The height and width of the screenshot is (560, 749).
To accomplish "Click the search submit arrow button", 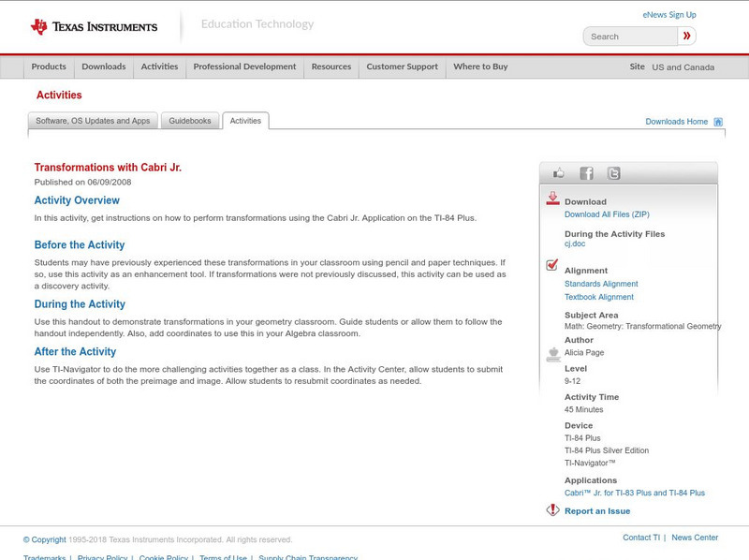I will (687, 37).
